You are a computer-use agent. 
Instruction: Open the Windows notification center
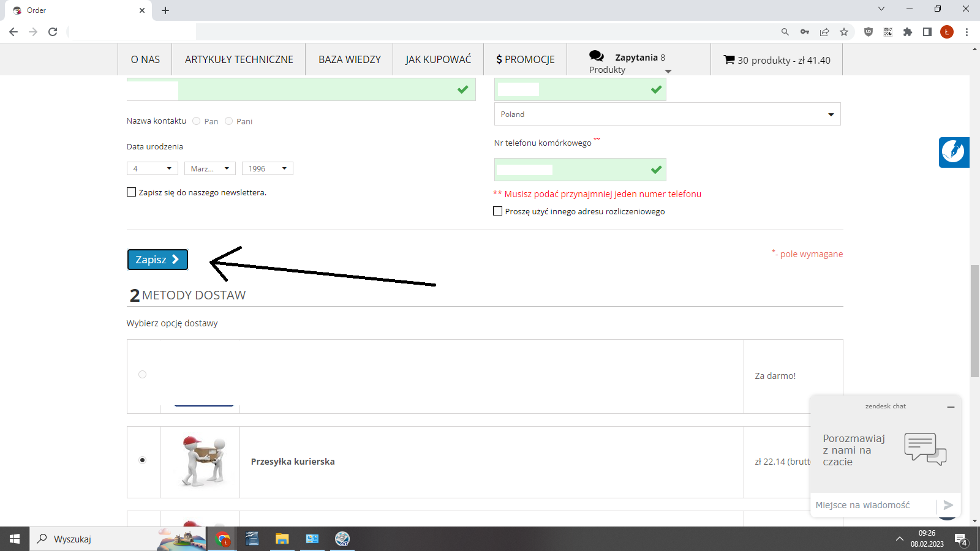coord(961,539)
